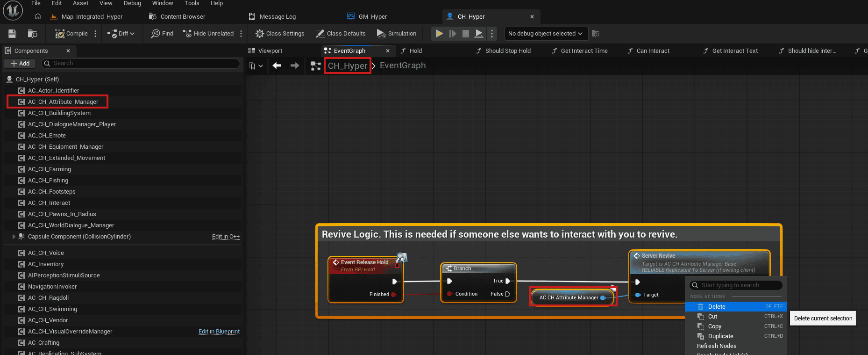868x355 pixels.
Task: Open Compile options three-dot menu
Action: [95, 34]
